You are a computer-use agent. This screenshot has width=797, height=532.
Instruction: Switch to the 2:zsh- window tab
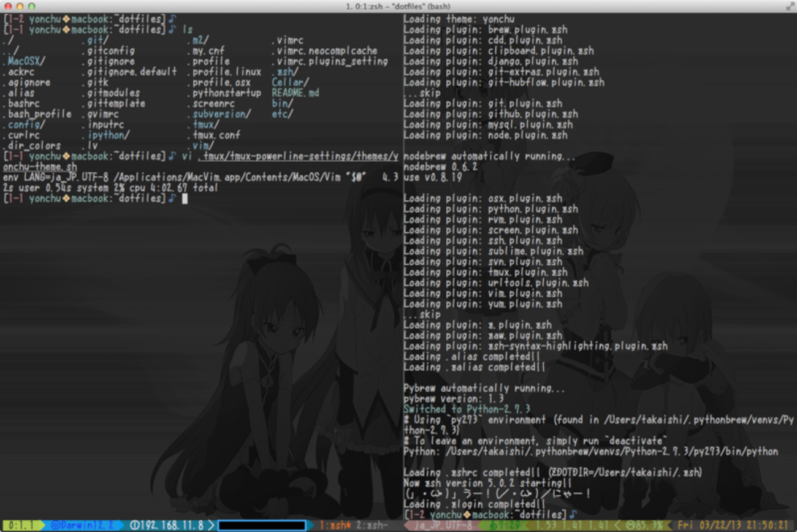(372, 525)
